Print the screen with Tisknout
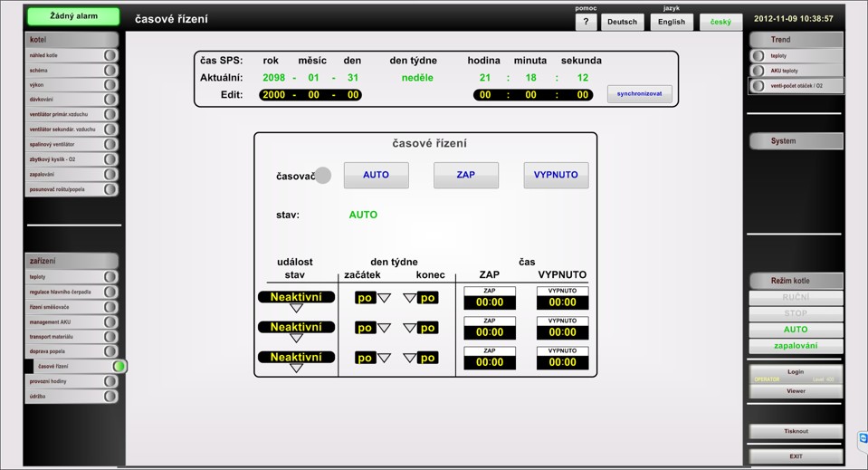868x470 pixels. click(796, 431)
